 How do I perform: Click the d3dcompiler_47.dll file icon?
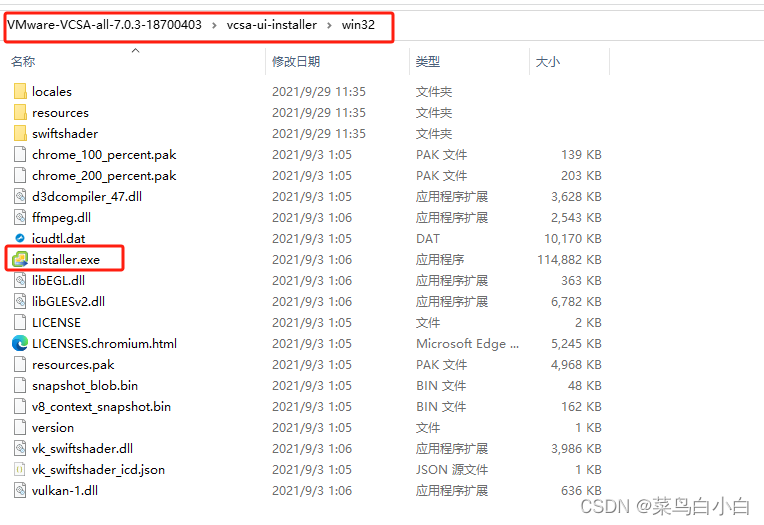(x=20, y=196)
